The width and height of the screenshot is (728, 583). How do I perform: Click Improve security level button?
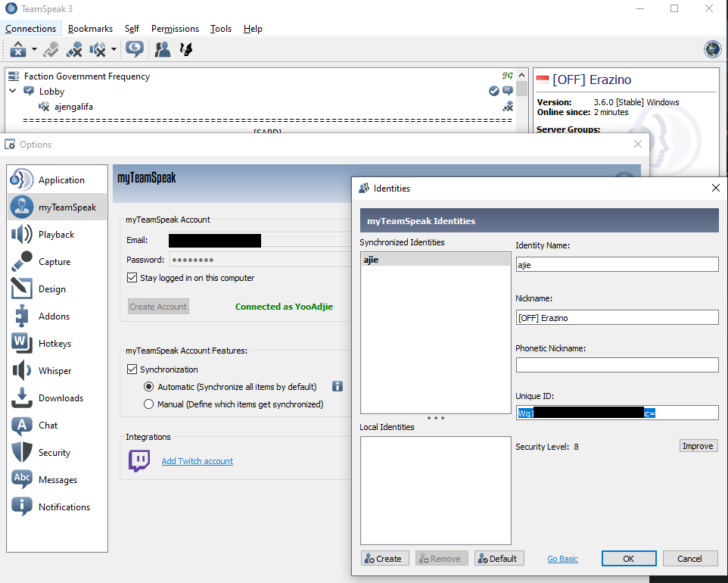(698, 446)
